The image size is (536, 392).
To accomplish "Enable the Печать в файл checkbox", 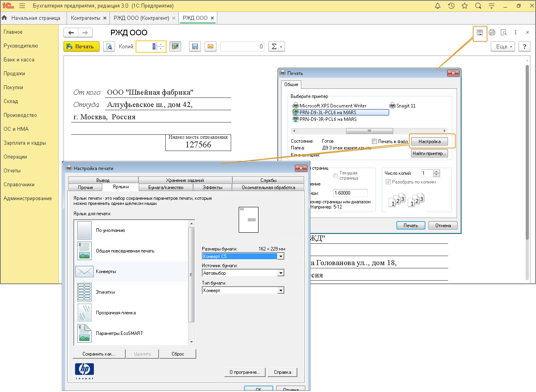I will point(374,142).
